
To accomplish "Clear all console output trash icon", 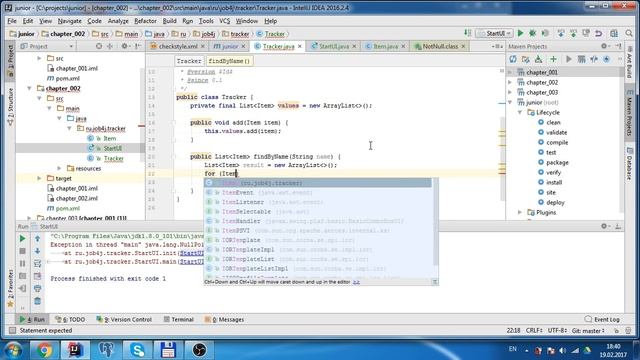I will pyautogui.click(x=37, y=301).
